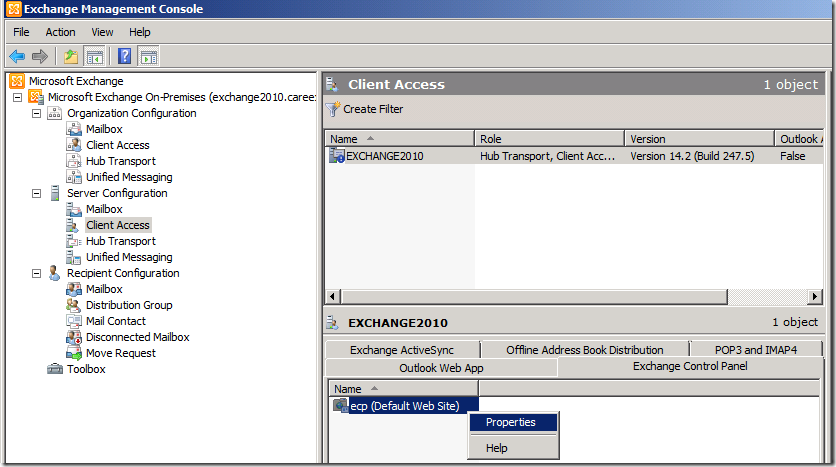This screenshot has height=467, width=836.
Task: Select the ecp (Default Web Site) entry
Action: click(x=405, y=406)
